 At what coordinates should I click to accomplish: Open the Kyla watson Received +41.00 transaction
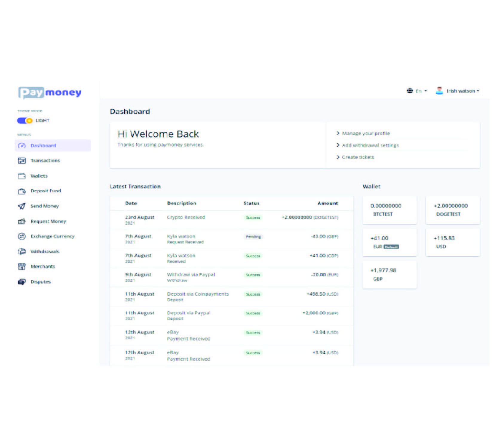[232, 258]
